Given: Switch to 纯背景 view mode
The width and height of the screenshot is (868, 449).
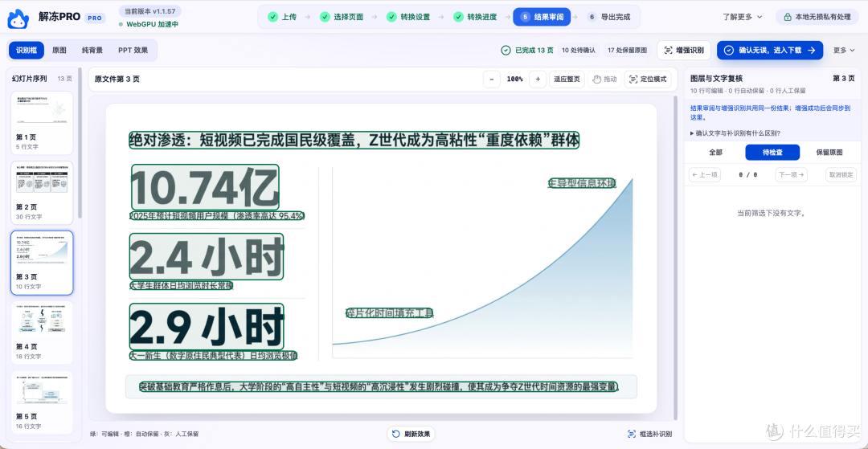Looking at the screenshot, I should pyautogui.click(x=92, y=51).
